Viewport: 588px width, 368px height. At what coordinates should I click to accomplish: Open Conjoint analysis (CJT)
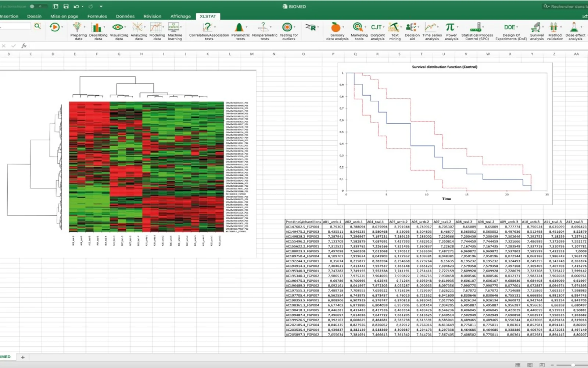tap(377, 31)
